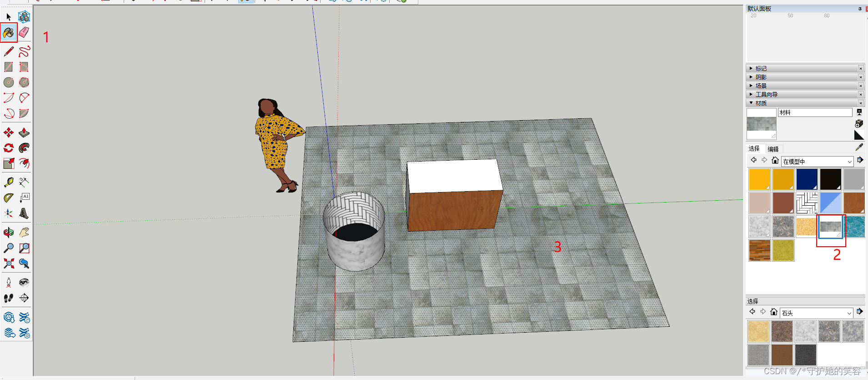Switch to the 编辑 tab
Screen dimensions: 868x380
point(773,149)
